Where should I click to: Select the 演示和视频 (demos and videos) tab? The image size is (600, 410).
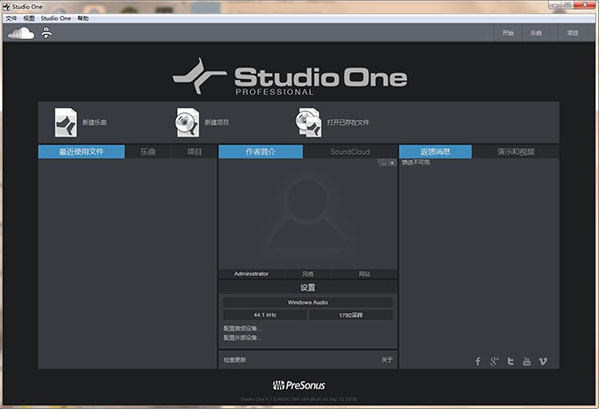coord(516,152)
